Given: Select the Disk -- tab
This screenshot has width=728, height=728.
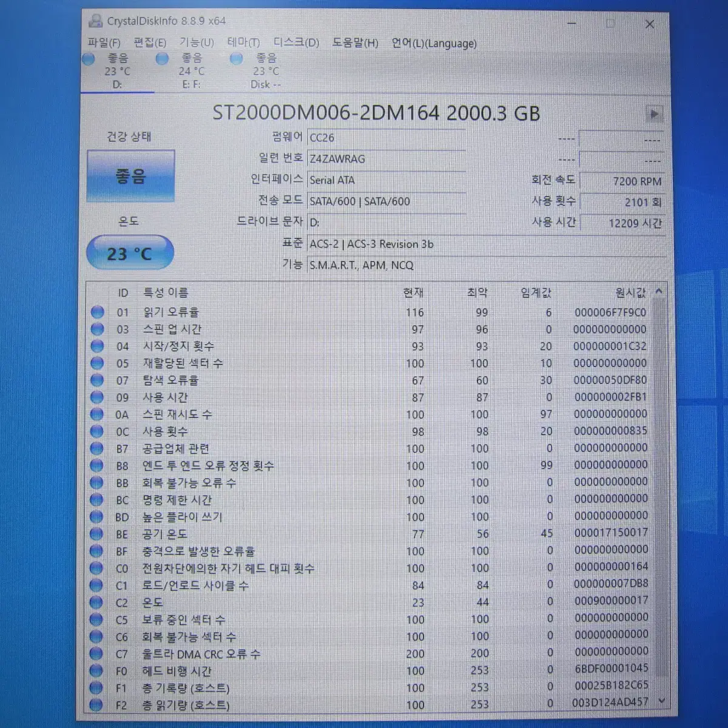Looking at the screenshot, I should (x=265, y=71).
